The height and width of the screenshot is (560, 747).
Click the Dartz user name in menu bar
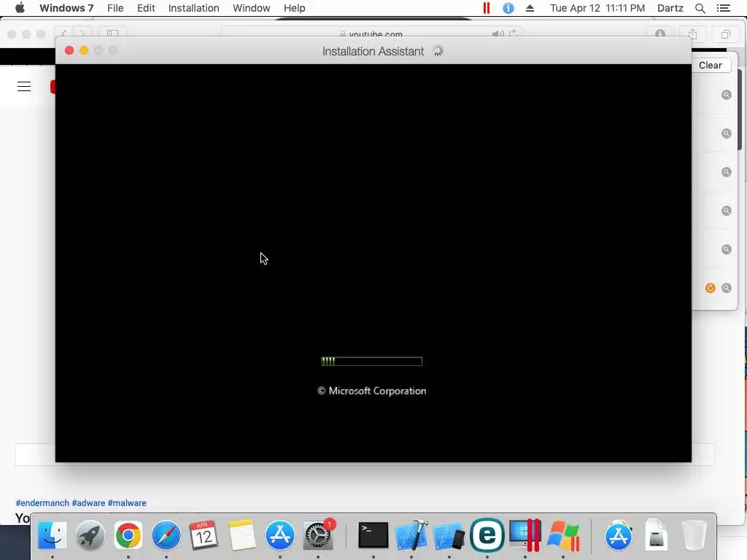(670, 8)
